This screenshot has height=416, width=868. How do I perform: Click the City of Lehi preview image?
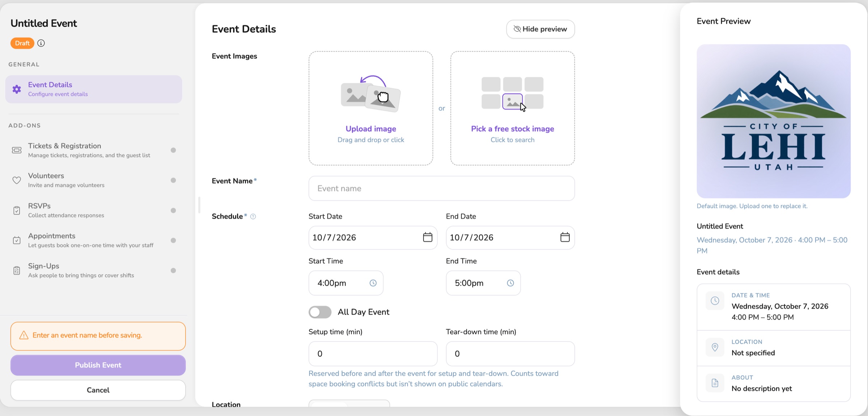pyautogui.click(x=774, y=121)
